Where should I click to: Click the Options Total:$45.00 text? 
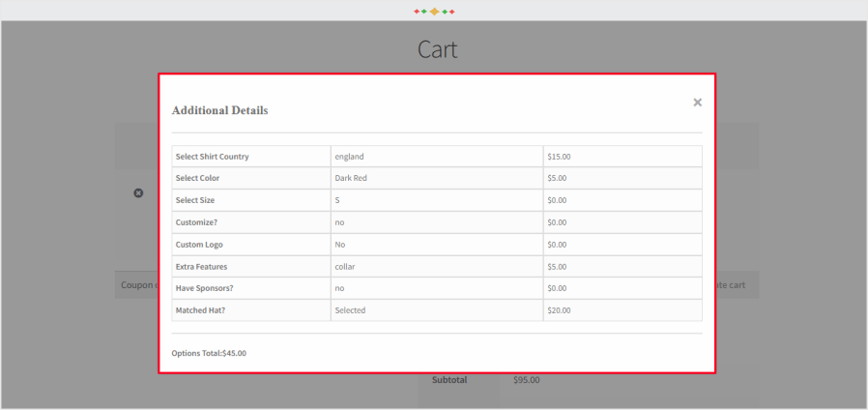point(209,353)
